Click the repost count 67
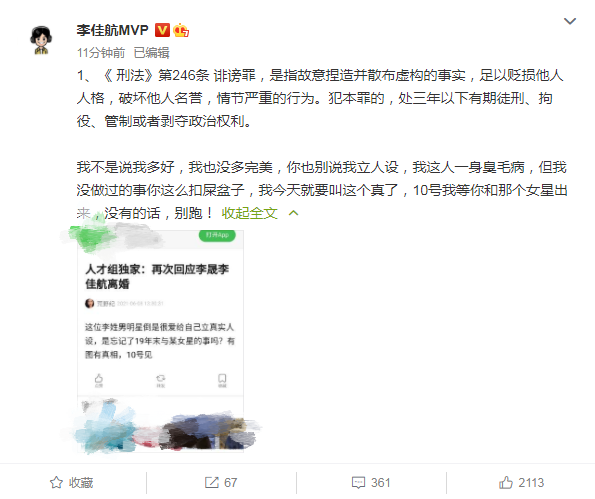 (230, 483)
